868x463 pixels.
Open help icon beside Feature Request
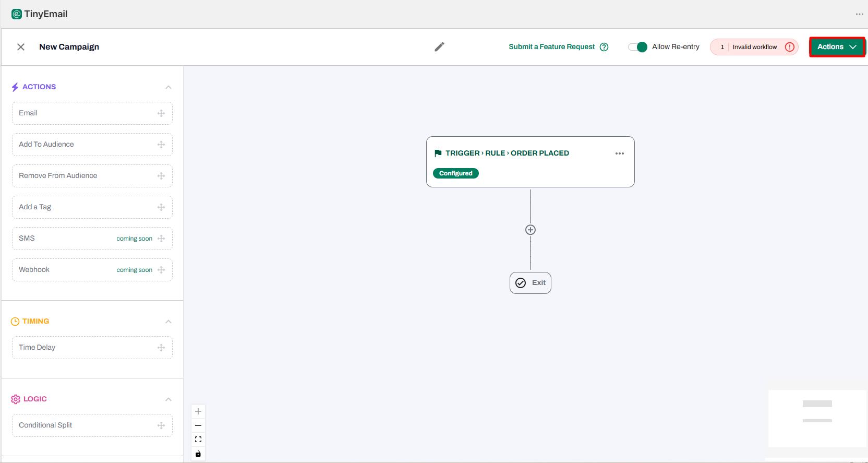tap(604, 47)
